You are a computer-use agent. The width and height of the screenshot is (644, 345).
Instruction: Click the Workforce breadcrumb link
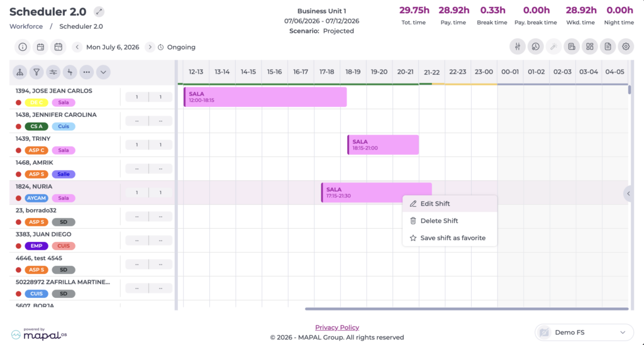click(x=26, y=26)
